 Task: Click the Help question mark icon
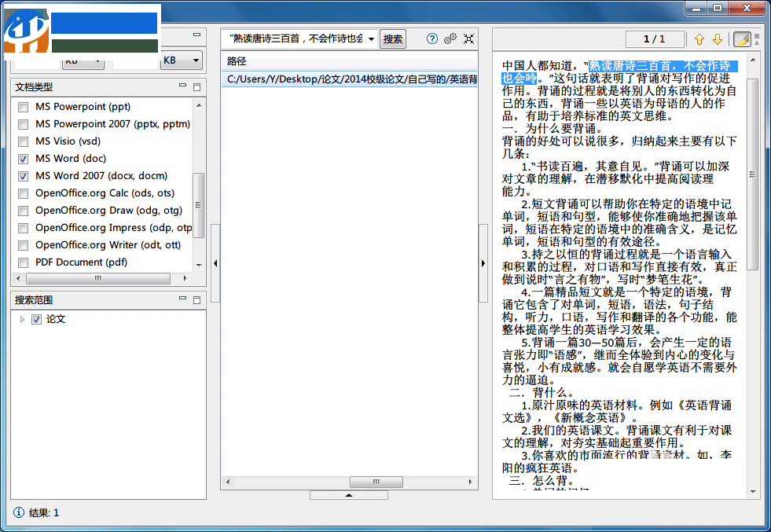coord(432,39)
